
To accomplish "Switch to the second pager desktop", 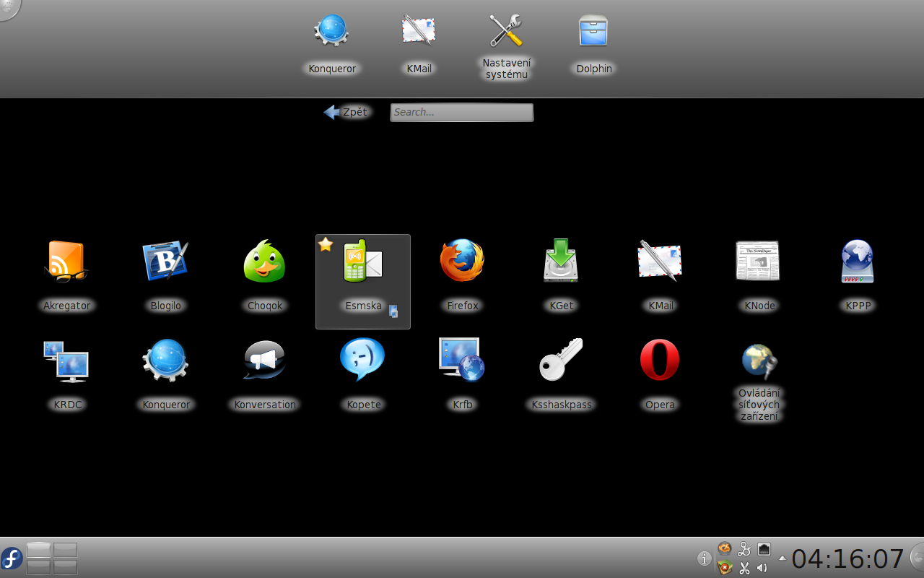I will 65,550.
